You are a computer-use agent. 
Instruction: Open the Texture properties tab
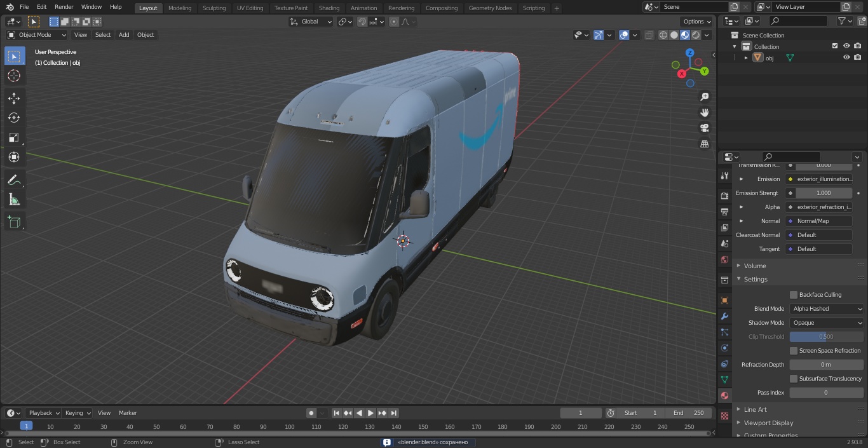[724, 416]
